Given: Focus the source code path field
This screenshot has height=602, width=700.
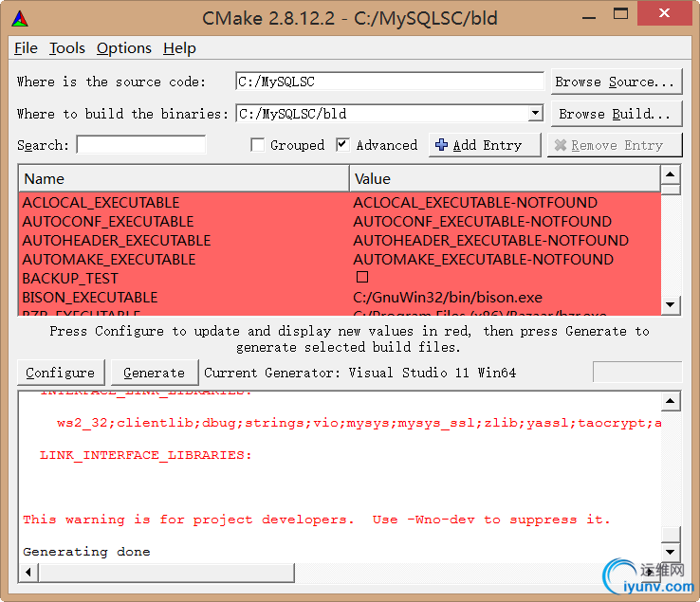Looking at the screenshot, I should 390,82.
